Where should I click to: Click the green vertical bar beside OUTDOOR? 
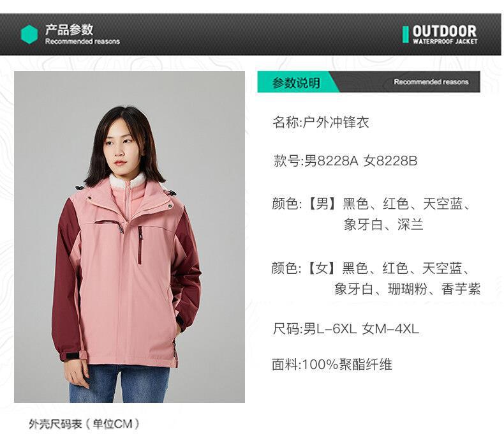click(406, 34)
